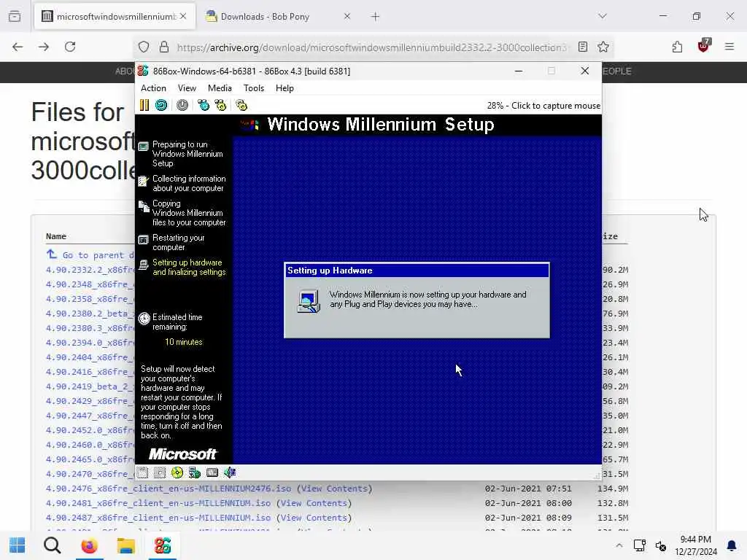Open Windows taskbar search
The height and width of the screenshot is (560, 747).
53,545
